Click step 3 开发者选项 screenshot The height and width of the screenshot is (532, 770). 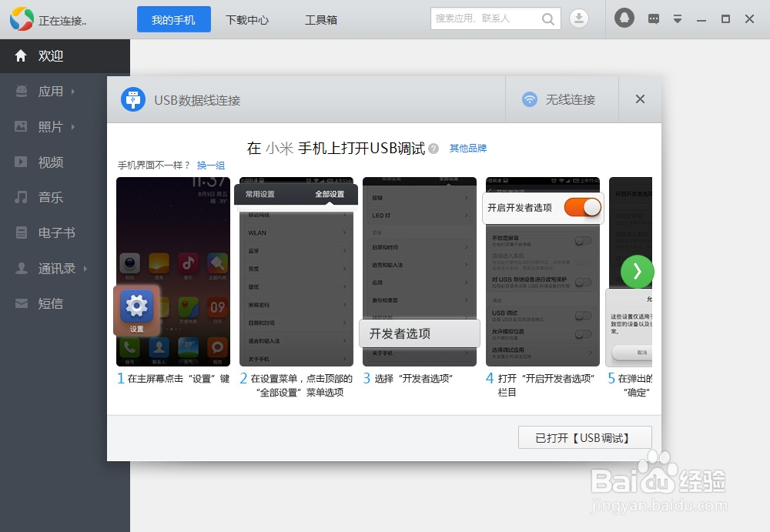click(x=420, y=272)
